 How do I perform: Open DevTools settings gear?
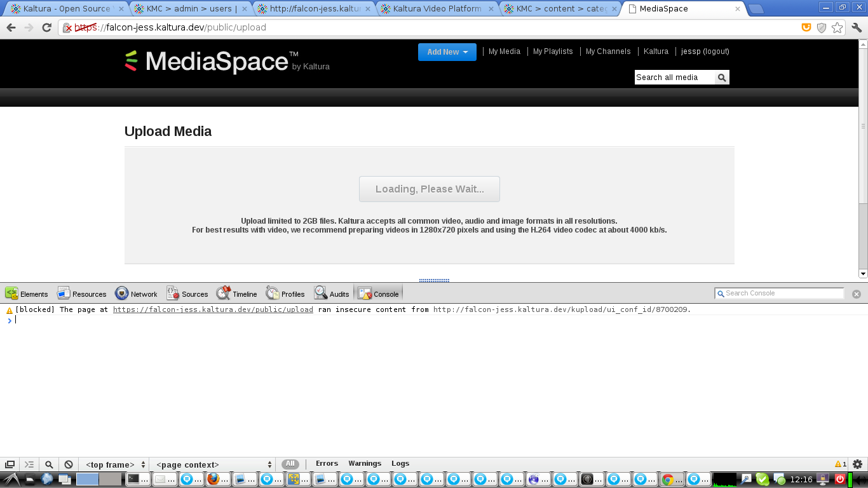click(857, 464)
